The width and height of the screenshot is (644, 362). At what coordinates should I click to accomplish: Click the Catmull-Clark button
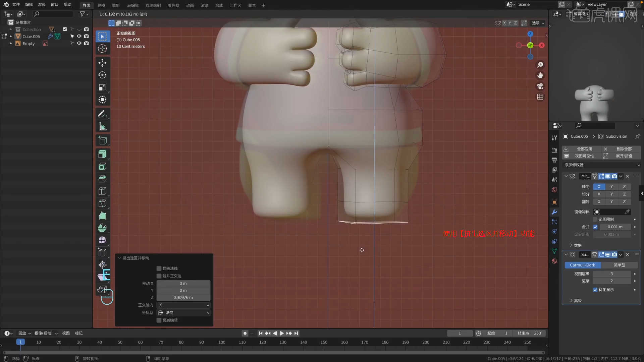pyautogui.click(x=582, y=265)
